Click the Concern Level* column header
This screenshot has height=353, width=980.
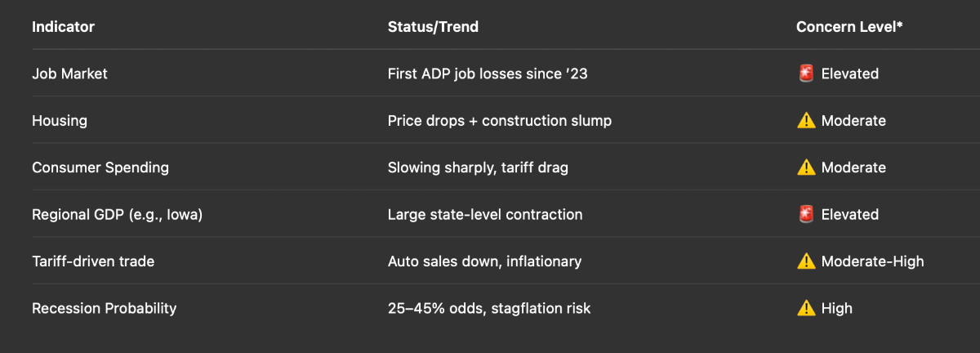point(849,27)
